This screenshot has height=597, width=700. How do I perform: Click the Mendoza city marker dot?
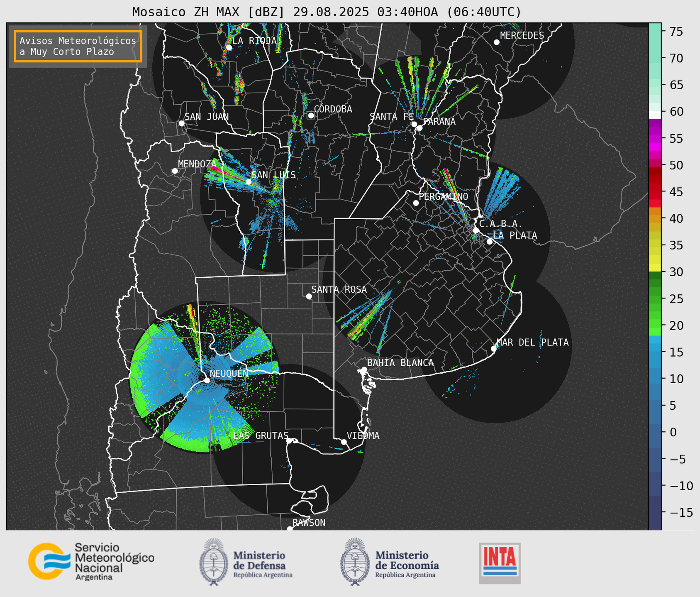175,171
